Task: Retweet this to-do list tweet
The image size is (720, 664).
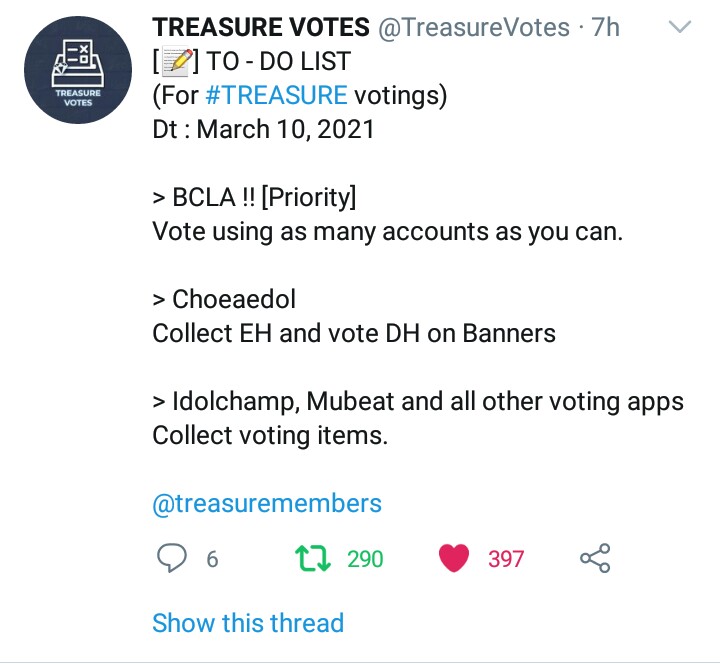Action: point(317,558)
